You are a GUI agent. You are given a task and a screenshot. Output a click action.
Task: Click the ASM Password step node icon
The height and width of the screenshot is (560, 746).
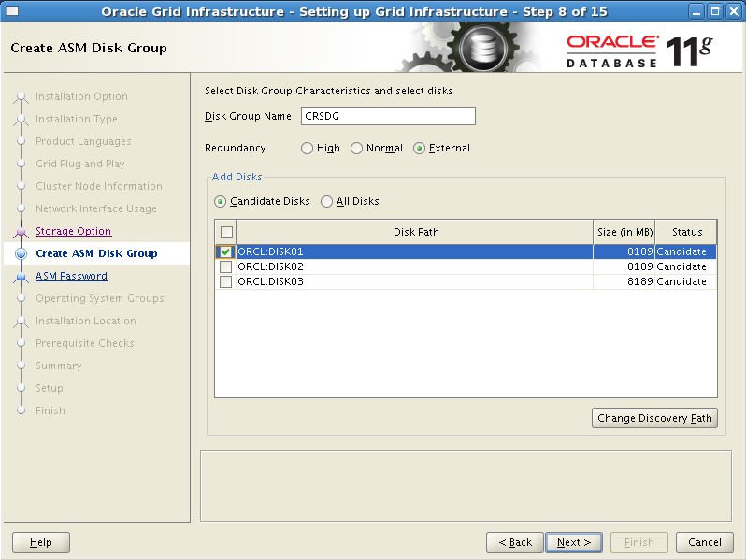coord(22,277)
